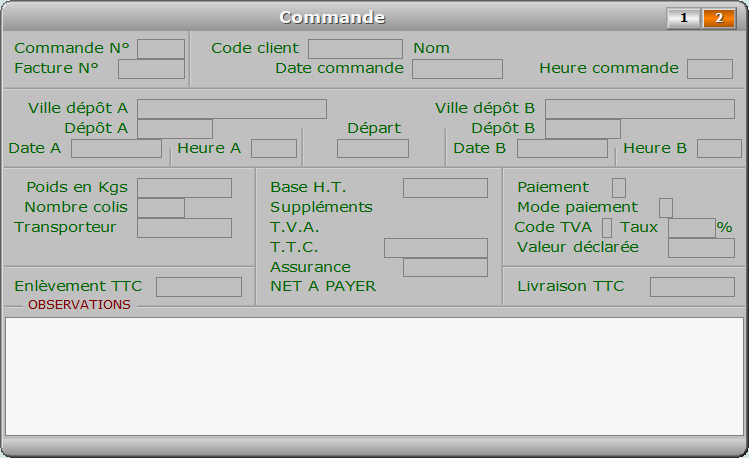
Task: Focus the Base H.T. amount field
Action: [x=445, y=188]
